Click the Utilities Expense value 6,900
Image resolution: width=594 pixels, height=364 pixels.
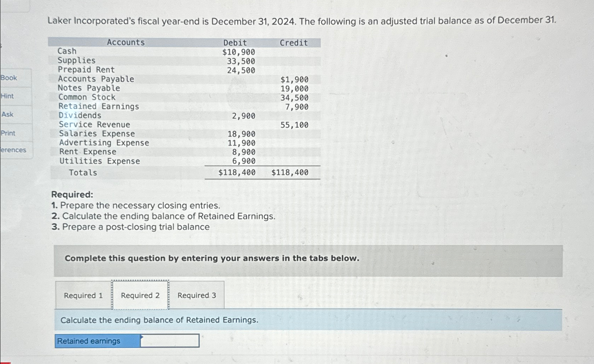pyautogui.click(x=244, y=161)
